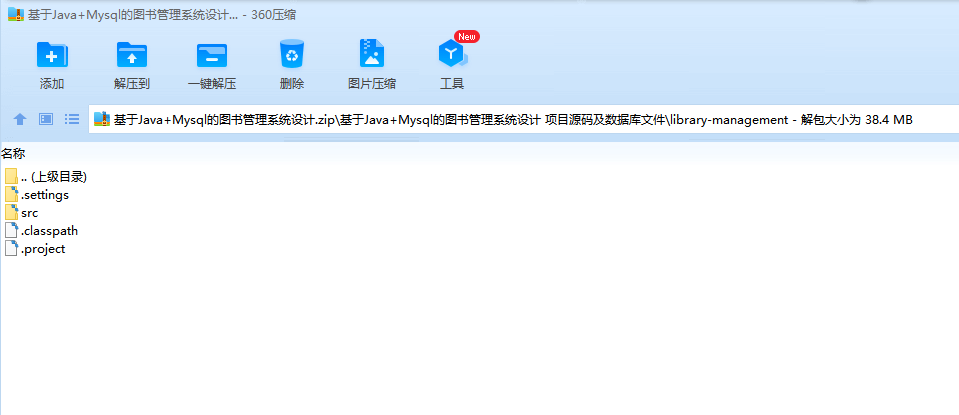This screenshot has width=959, height=415.
Task: Click the 一键解压 one-click extract icon
Action: pyautogui.click(x=212, y=55)
